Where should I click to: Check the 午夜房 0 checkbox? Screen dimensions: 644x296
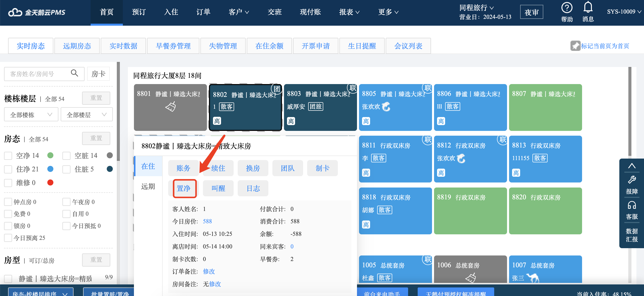[66, 202]
